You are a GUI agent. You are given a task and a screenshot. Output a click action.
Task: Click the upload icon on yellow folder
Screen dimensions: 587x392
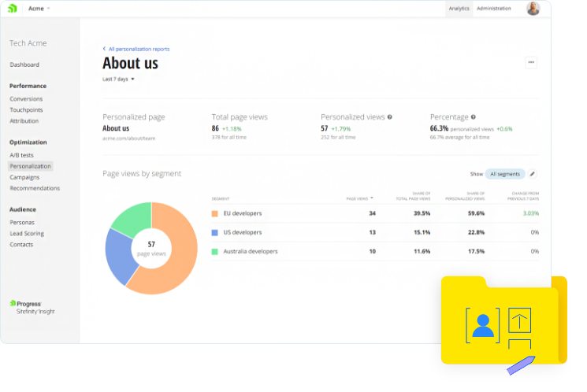pos(520,320)
